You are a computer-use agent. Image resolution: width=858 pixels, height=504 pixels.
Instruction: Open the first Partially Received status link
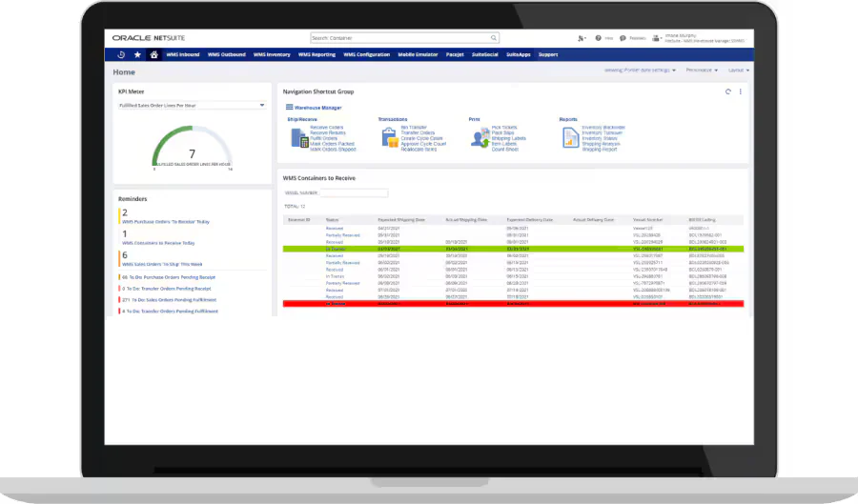[x=342, y=235]
